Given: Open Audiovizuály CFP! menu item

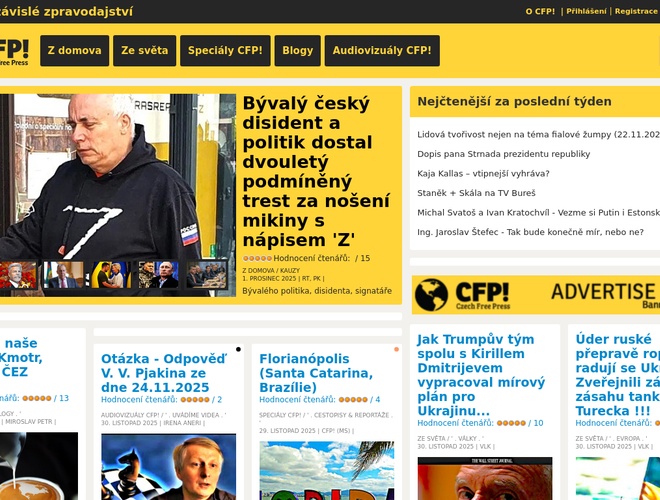Looking at the screenshot, I should (382, 51).
